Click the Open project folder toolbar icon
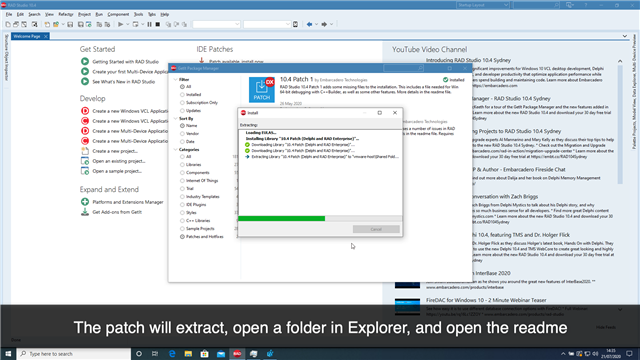The height and width of the screenshot is (360, 640). (56, 24)
